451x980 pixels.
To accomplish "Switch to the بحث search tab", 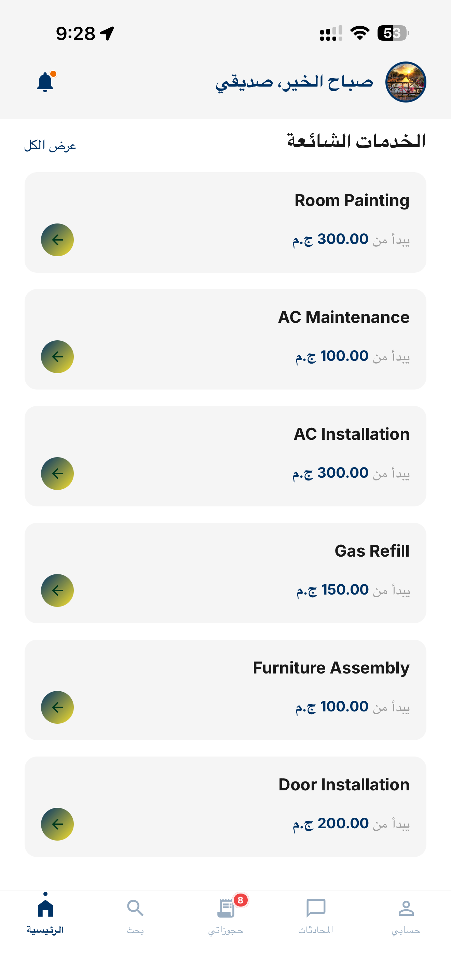I will coord(135,916).
